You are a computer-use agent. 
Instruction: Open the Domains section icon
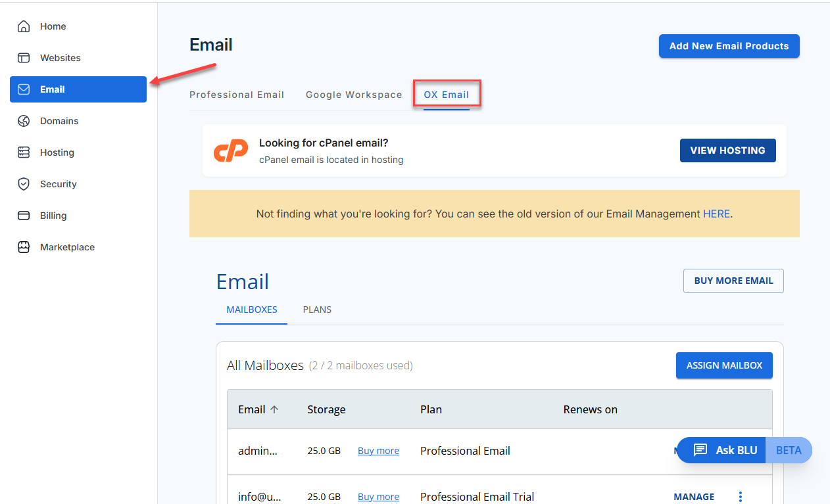25,121
